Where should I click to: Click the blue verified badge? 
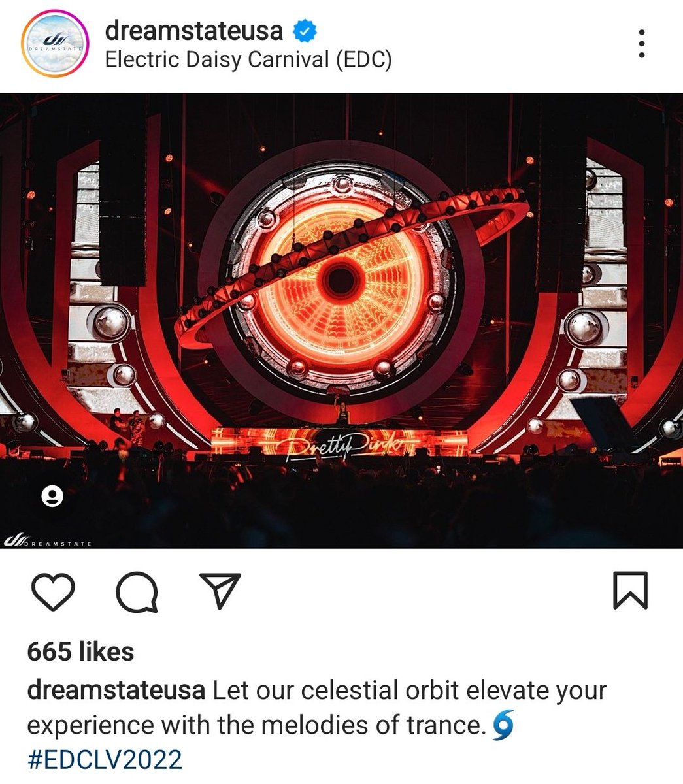point(304,30)
